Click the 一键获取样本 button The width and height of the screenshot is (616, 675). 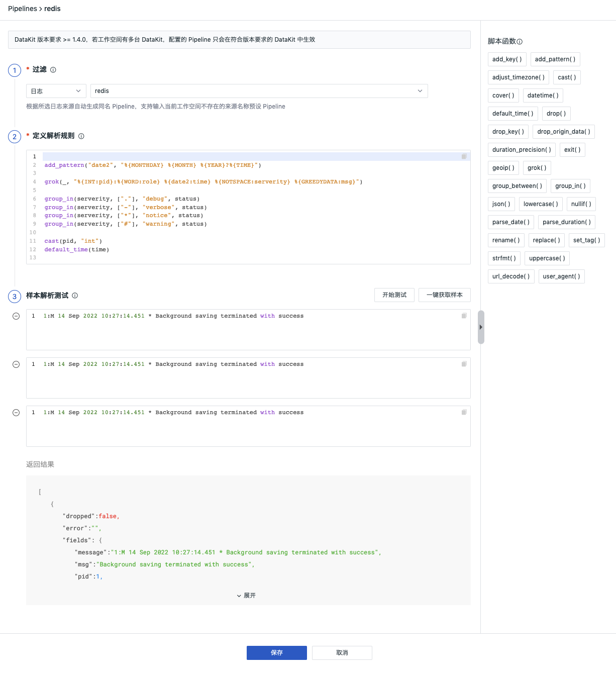[445, 295]
